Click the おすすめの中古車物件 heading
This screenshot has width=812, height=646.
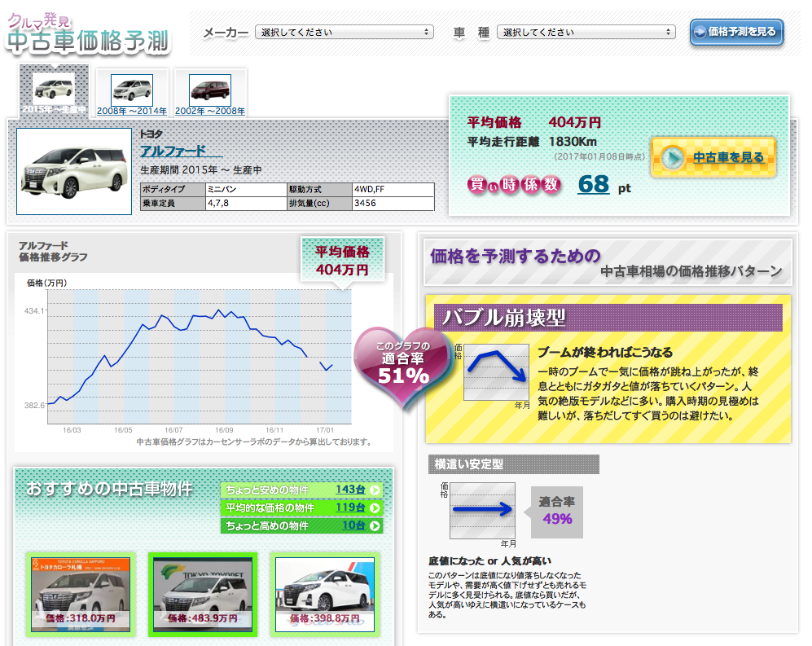click(x=109, y=489)
